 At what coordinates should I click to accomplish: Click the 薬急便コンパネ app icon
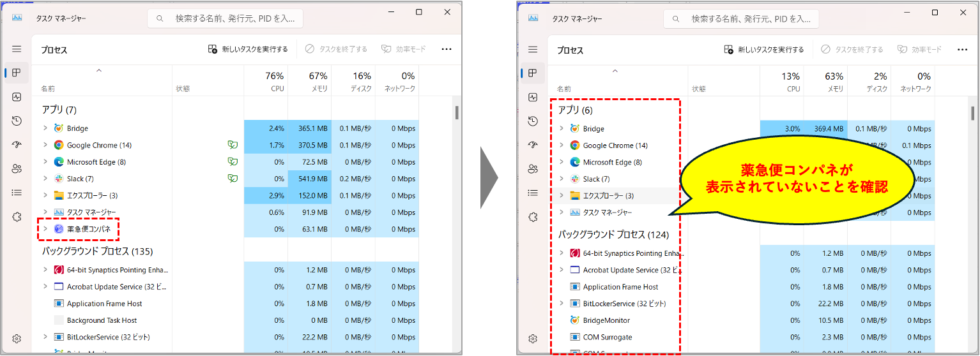(59, 229)
